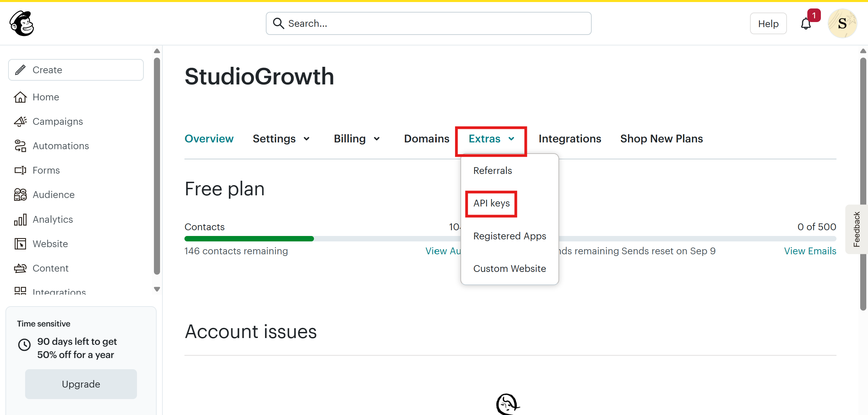Screen dimensions: 868x415
Task: Open the Shop New Plans tab
Action: pos(662,139)
